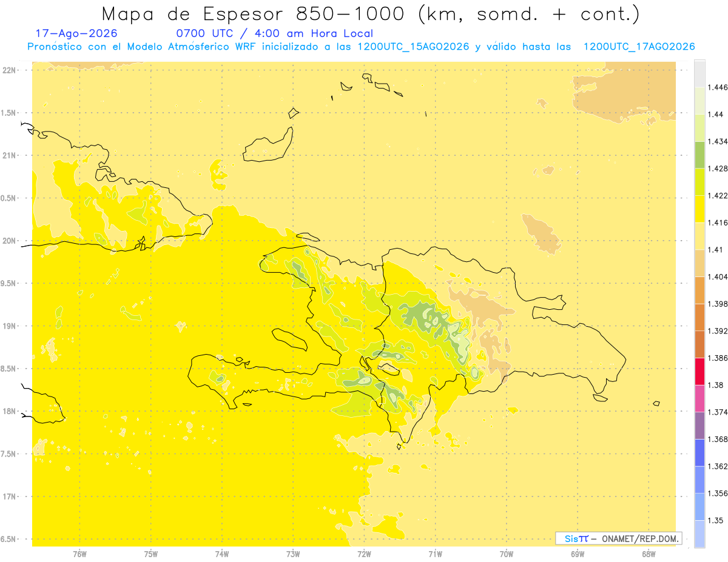Viewport: 728px width, 562px height.
Task: Click the '6.5N' latitude label
Action: [x=9, y=539]
